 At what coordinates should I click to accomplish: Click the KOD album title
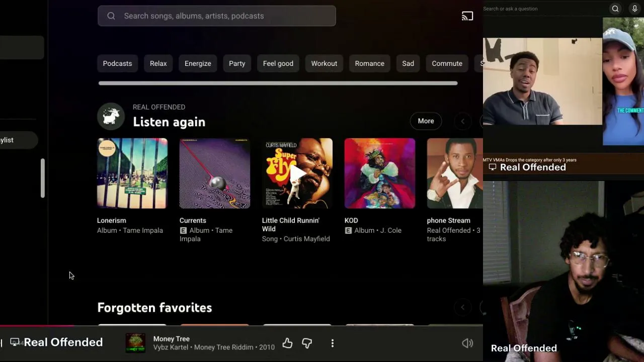351,220
